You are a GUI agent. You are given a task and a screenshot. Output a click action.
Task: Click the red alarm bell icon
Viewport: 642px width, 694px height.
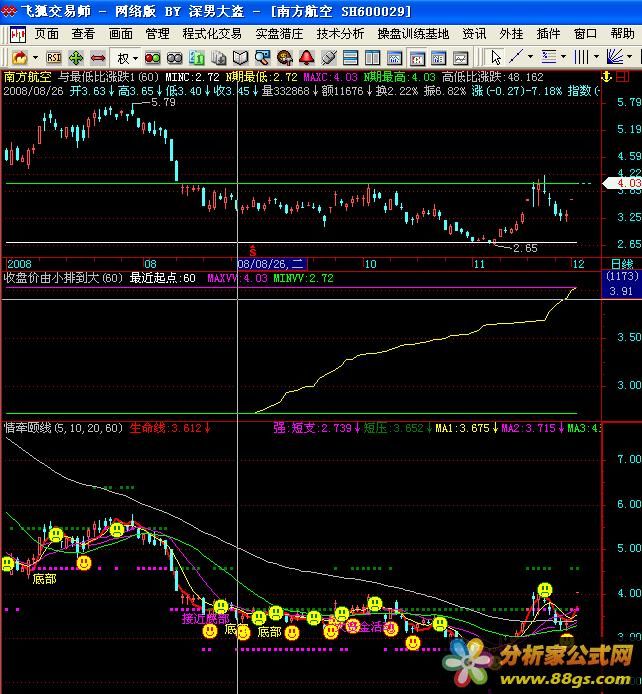(x=307, y=58)
